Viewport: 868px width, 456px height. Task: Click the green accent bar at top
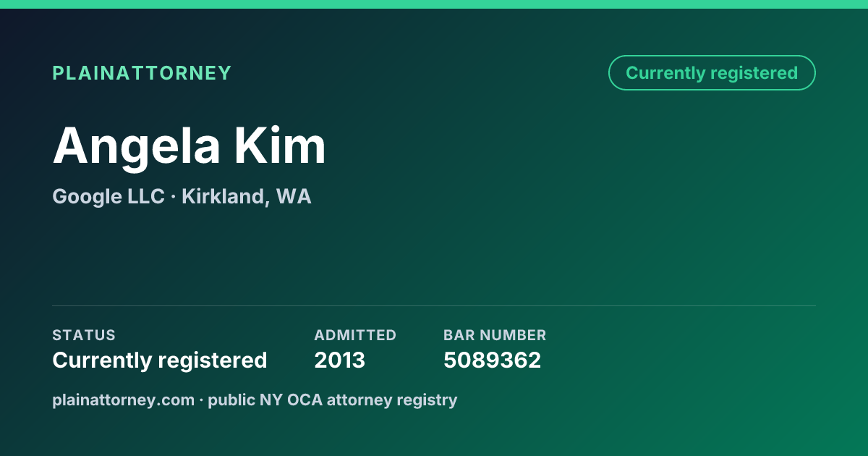pyautogui.click(x=434, y=4)
